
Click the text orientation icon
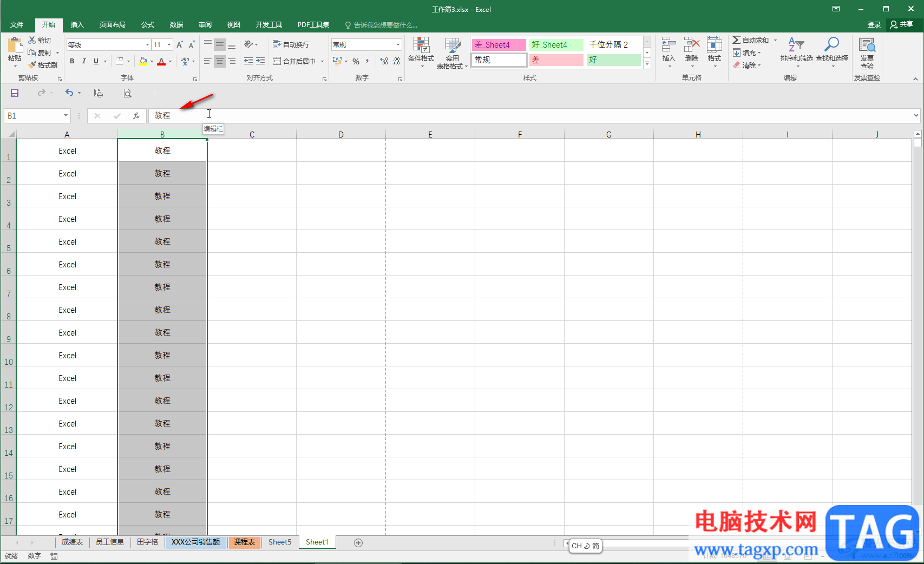click(249, 44)
